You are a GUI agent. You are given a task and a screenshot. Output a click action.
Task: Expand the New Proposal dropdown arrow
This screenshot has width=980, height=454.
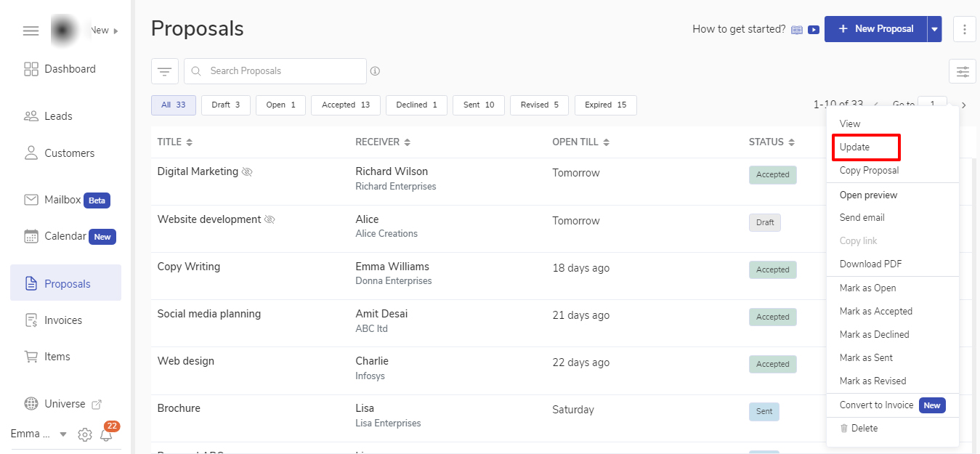pyautogui.click(x=935, y=29)
